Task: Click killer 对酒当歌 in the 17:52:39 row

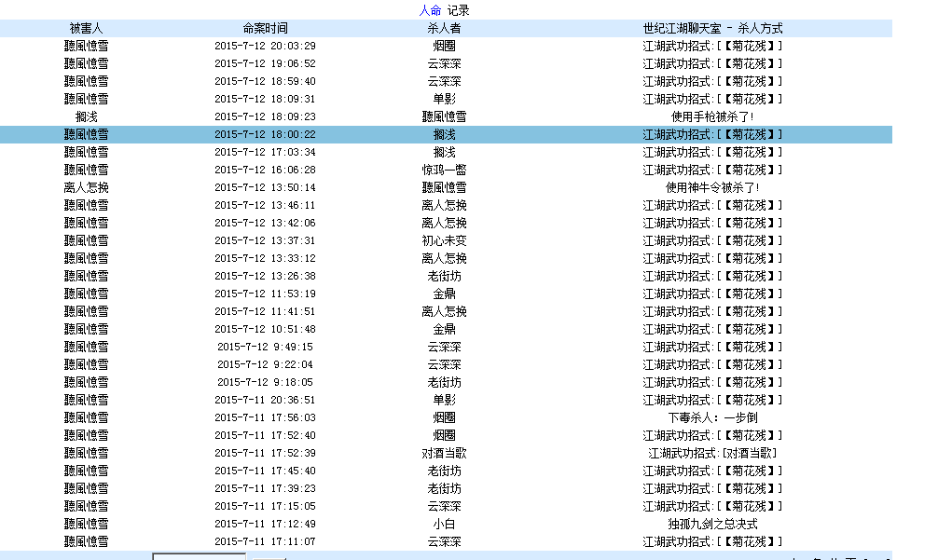Action: tap(444, 454)
